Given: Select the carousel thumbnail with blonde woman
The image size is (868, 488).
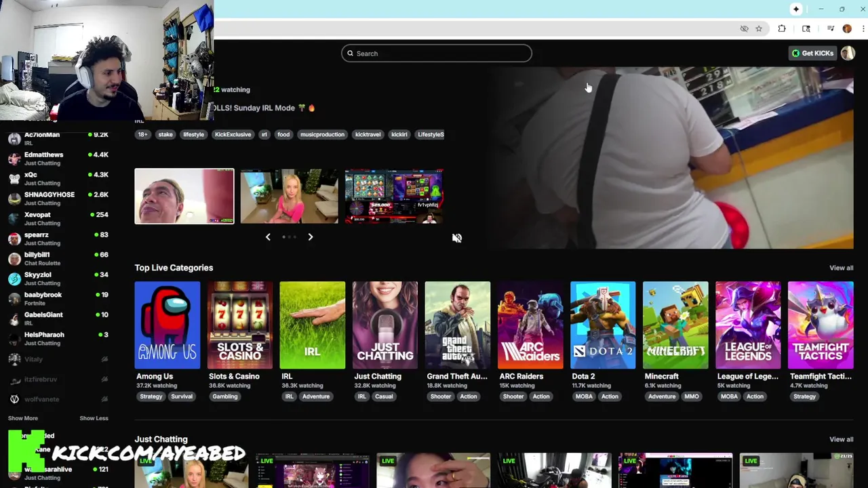Looking at the screenshot, I should pos(289,196).
